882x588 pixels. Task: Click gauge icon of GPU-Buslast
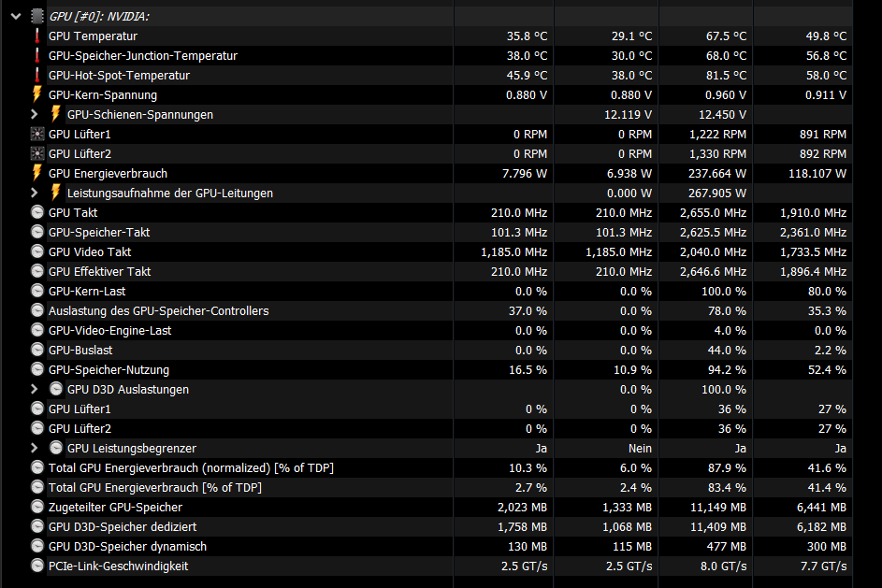pyautogui.click(x=37, y=351)
